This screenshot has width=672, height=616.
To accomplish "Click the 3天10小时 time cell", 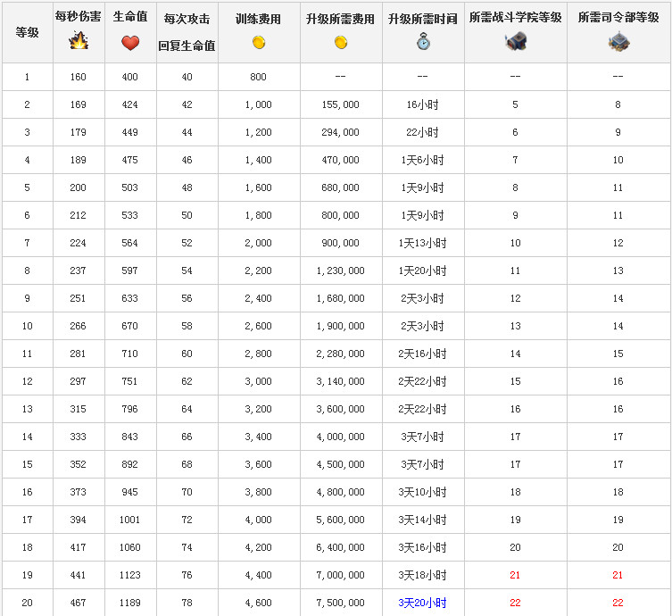I will point(423,492).
